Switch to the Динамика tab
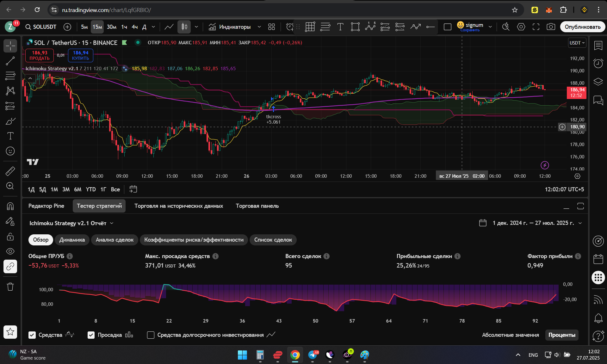 pos(72,240)
